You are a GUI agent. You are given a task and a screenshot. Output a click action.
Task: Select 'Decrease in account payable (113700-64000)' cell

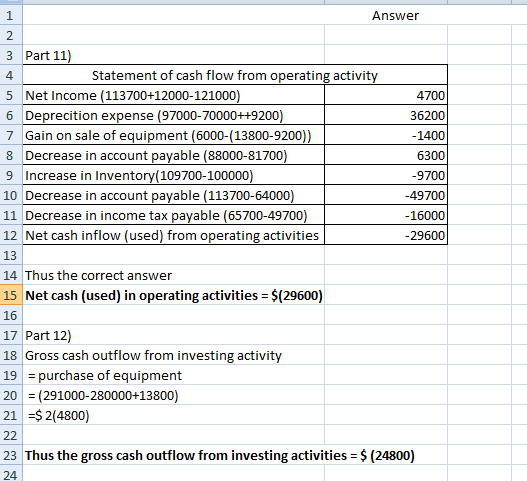[173, 195]
